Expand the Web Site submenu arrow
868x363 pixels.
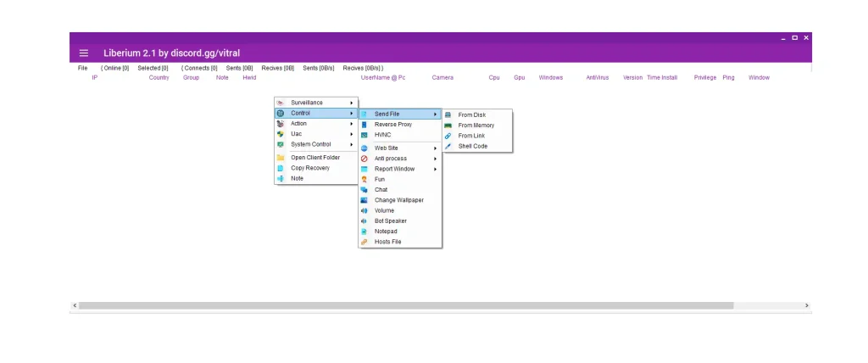click(x=435, y=148)
